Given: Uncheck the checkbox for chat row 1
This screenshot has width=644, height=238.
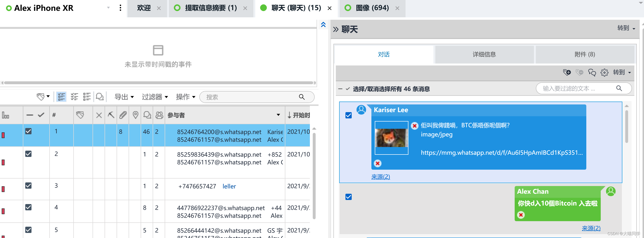Looking at the screenshot, I should 29,131.
